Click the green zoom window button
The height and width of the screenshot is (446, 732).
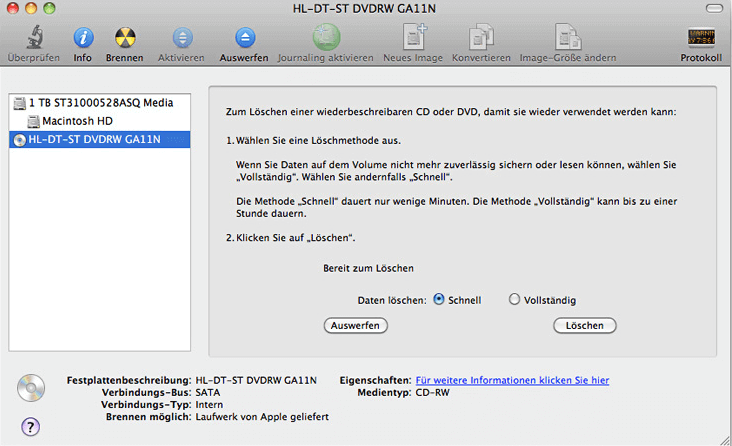pos(49,8)
